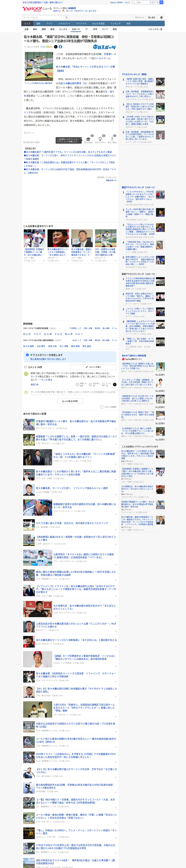
Task: Open the みんなの意見 navigation tab
Action: (98, 24)
